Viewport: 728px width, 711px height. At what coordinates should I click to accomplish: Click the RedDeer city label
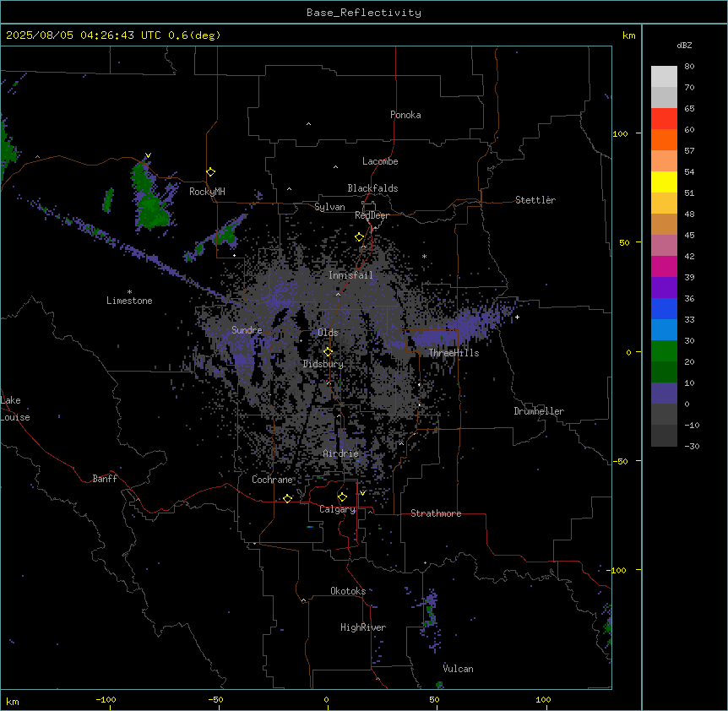[x=372, y=215]
